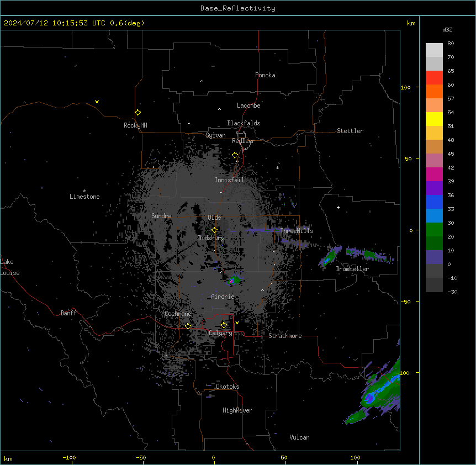
Task: Click the Banff label
Action: pyautogui.click(x=68, y=313)
